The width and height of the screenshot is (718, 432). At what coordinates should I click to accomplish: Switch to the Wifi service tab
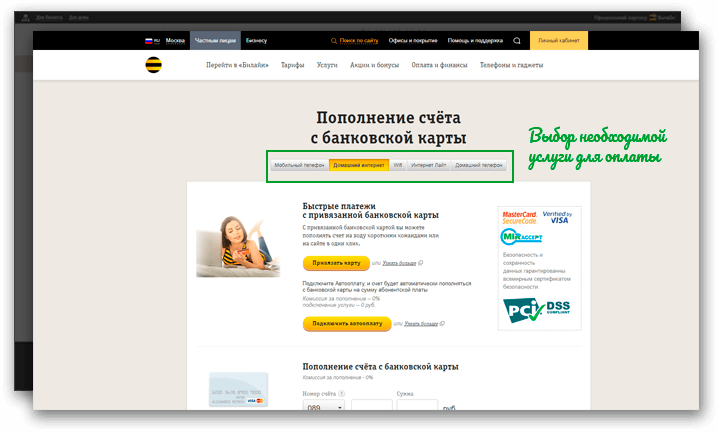(x=397, y=164)
